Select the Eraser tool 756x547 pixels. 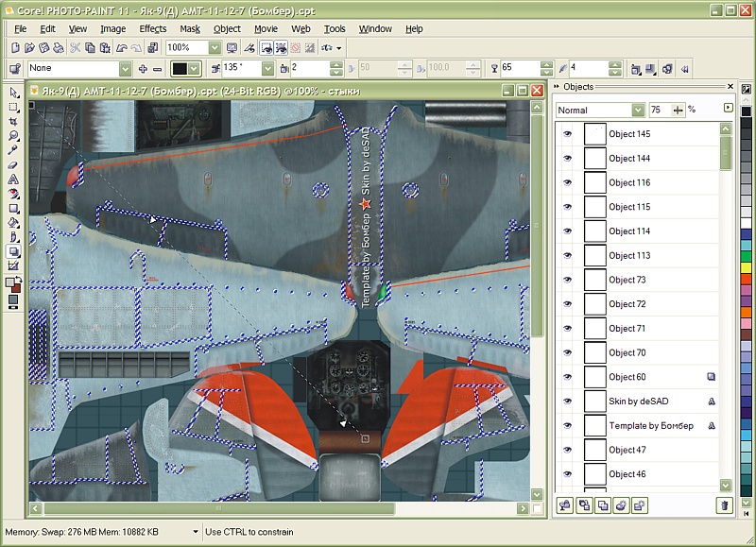[x=13, y=164]
